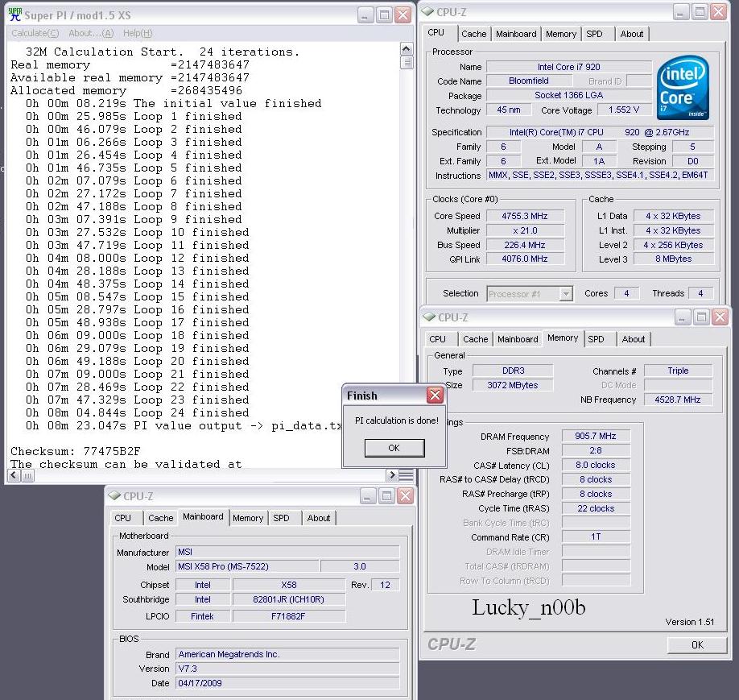Click the Southbridge 82801JR (ICH10R) field
The image size is (739, 700).
click(x=288, y=599)
